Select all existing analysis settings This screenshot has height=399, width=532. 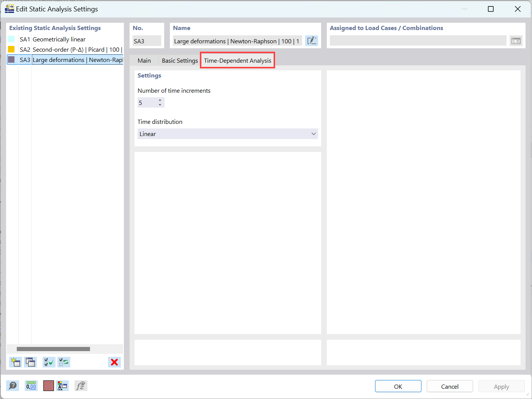pos(49,362)
